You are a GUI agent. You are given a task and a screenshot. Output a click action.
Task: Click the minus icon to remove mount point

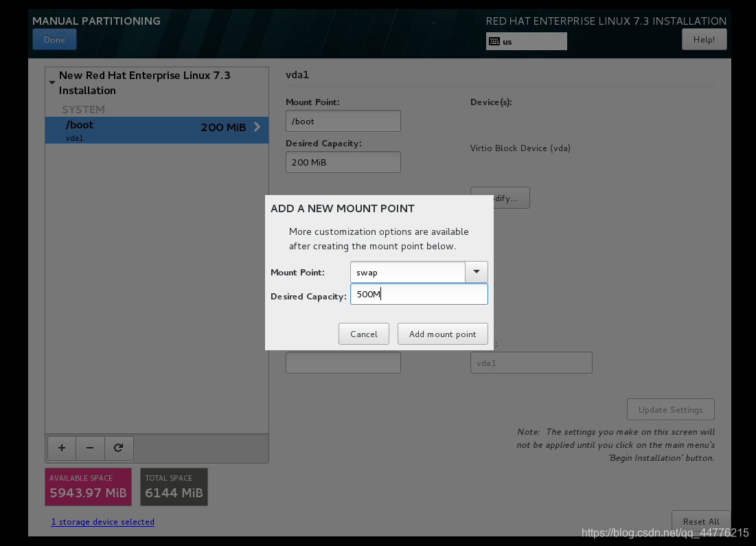[x=90, y=448]
